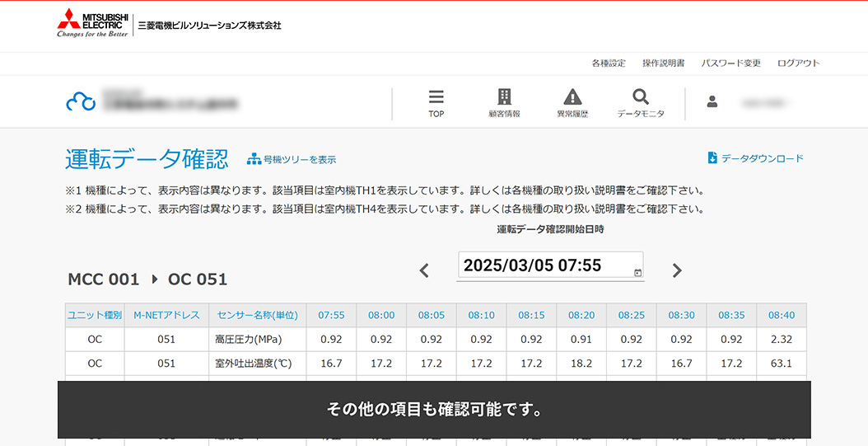This screenshot has height=446, width=868.
Task: Open 各種設定 menu item
Action: click(x=609, y=63)
